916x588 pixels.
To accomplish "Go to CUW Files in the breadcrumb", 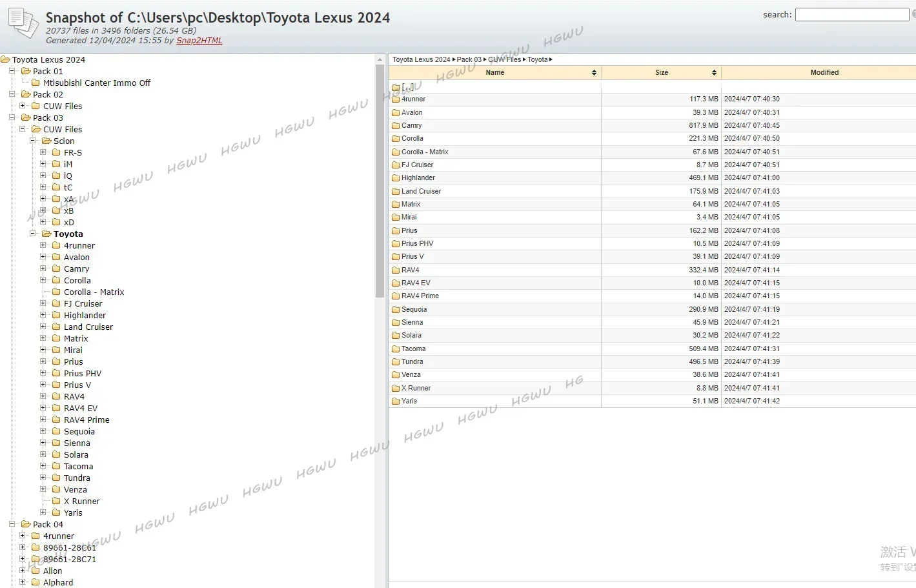I will tap(504, 59).
